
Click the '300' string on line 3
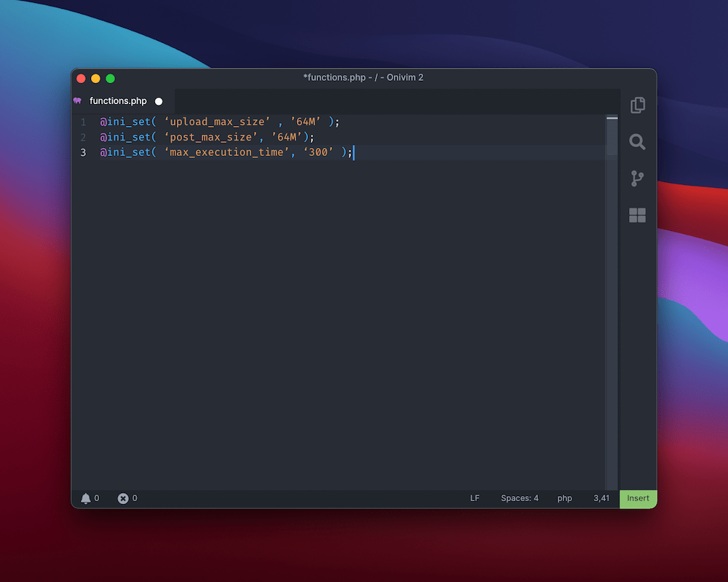[x=320, y=152]
